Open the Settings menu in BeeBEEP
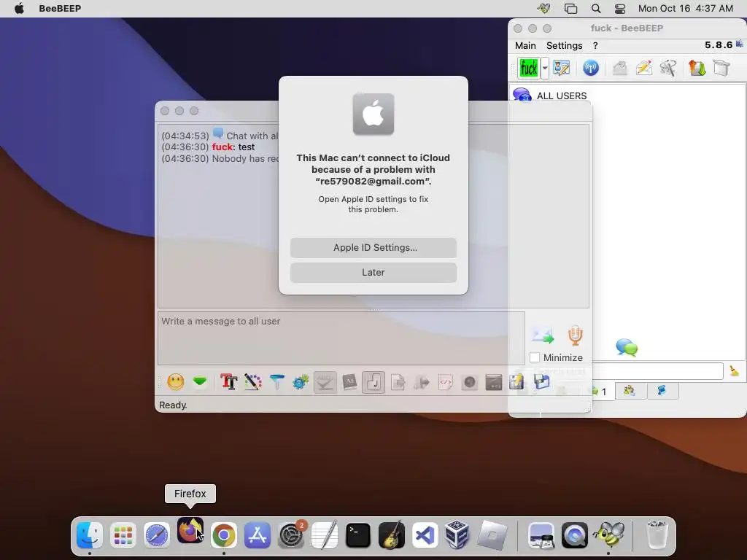Screen dimensions: 747x560 pos(564,46)
